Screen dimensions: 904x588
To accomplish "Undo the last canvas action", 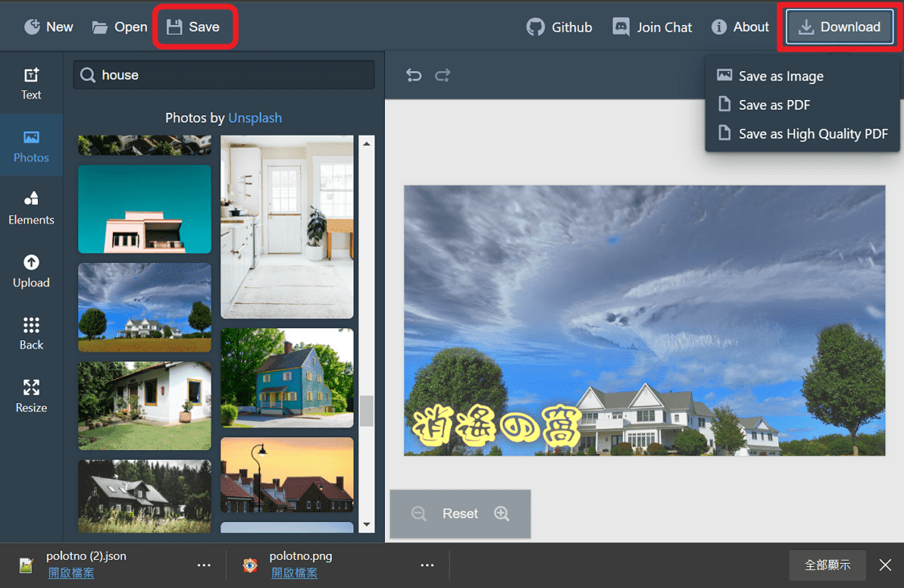I will pyautogui.click(x=413, y=75).
